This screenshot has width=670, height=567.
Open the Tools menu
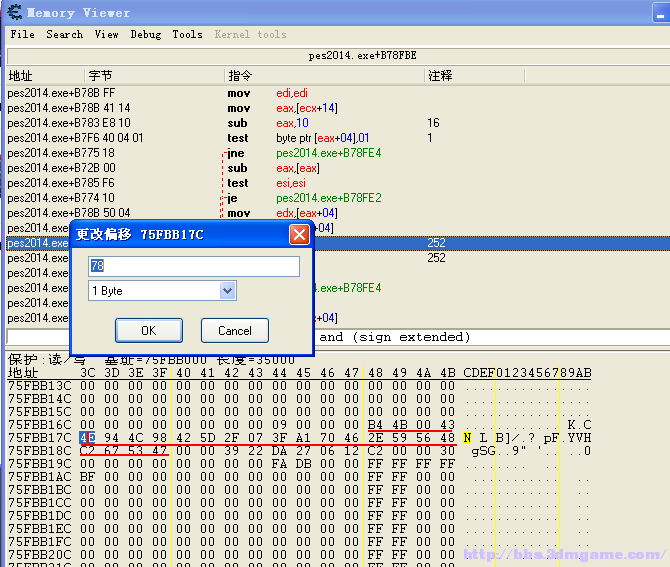pos(187,34)
